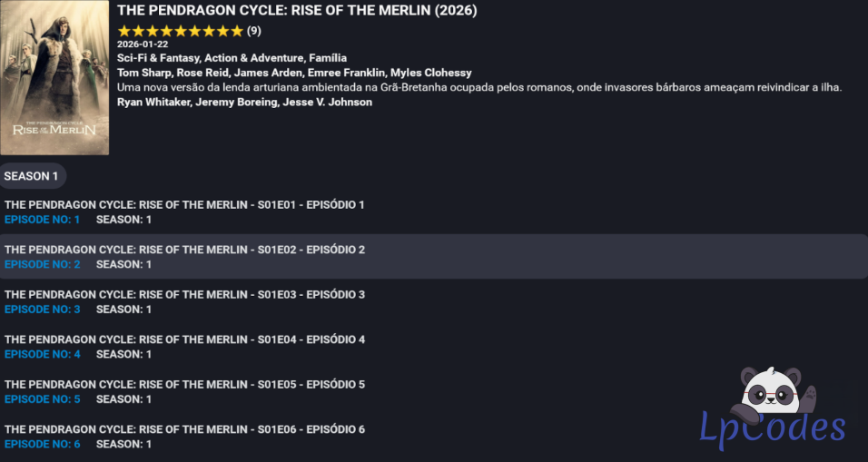Select S01E03 - Episódio 3 row
Screen dimensions: 868x462
coord(184,295)
